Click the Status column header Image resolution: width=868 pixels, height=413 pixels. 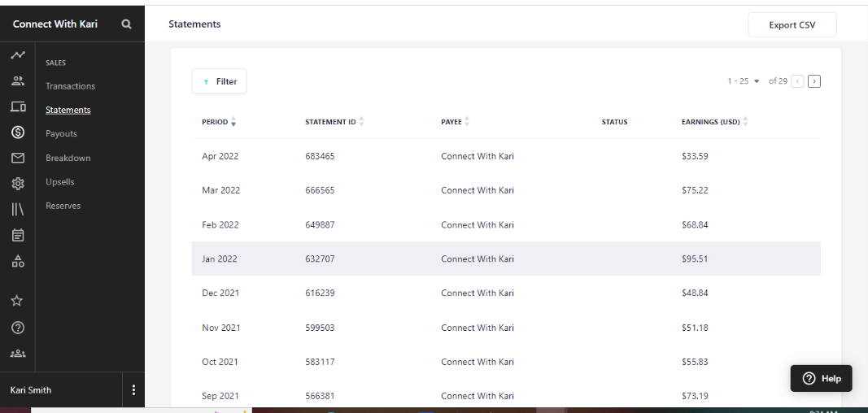point(614,122)
